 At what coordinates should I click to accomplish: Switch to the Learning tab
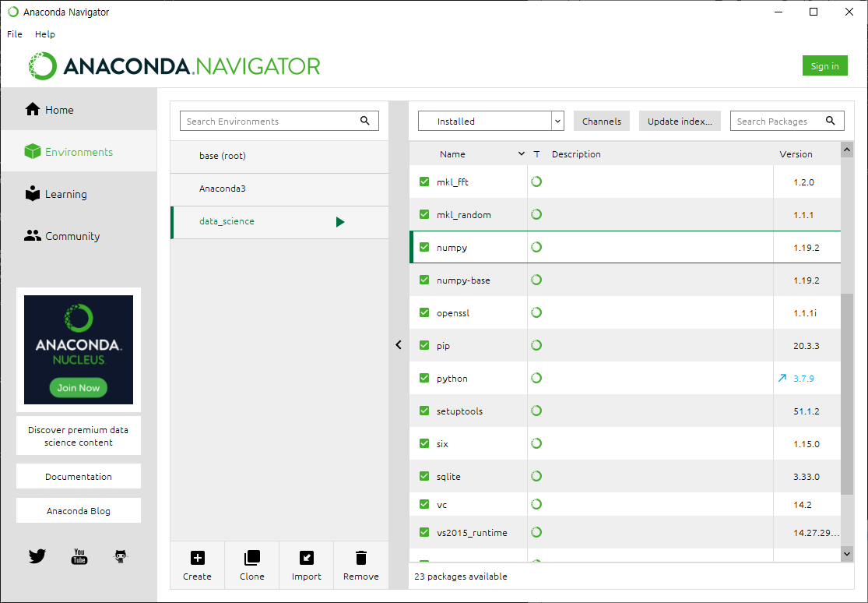[x=79, y=193]
